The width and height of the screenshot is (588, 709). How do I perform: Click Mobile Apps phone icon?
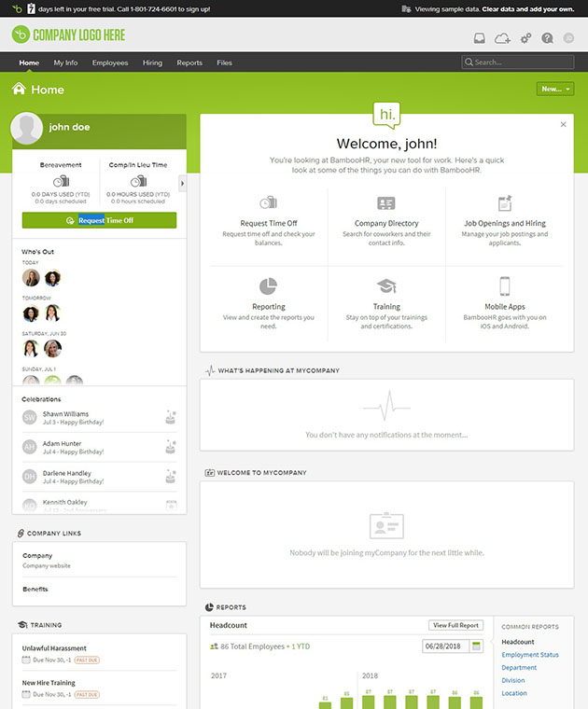point(505,286)
